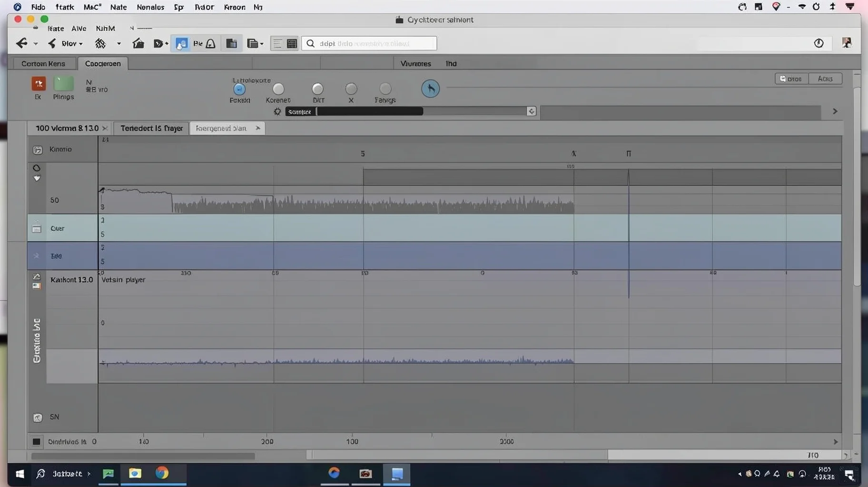This screenshot has height=487, width=868.
Task: Click the folder panel toolbar icon
Action: (x=232, y=44)
